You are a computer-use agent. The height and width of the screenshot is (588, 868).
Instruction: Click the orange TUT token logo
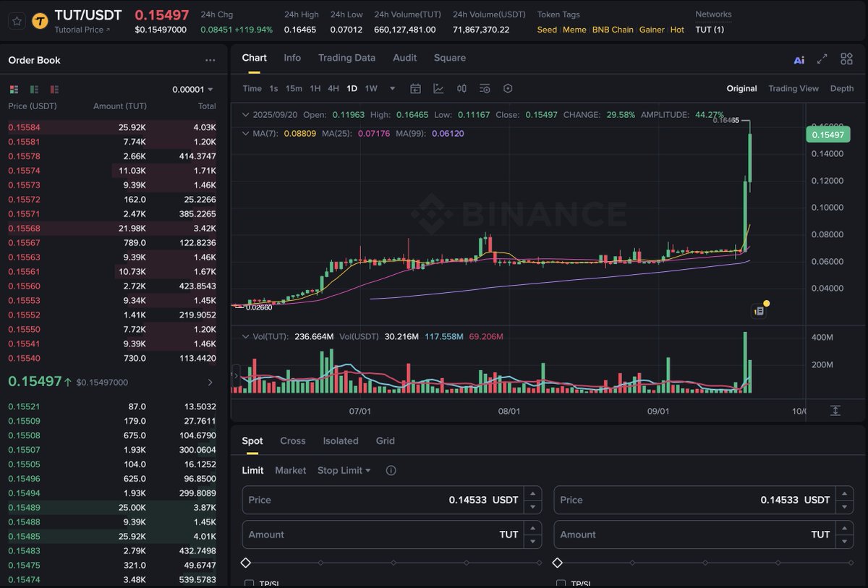40,21
